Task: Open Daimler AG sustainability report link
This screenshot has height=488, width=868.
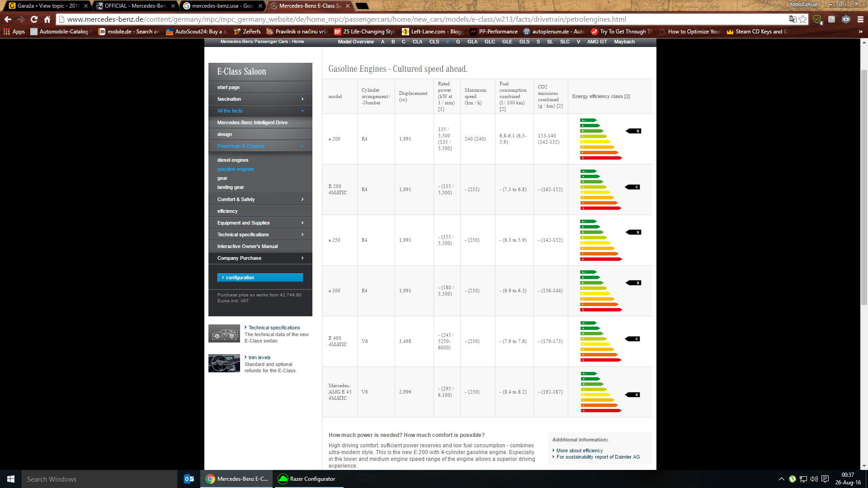Action: [x=598, y=457]
